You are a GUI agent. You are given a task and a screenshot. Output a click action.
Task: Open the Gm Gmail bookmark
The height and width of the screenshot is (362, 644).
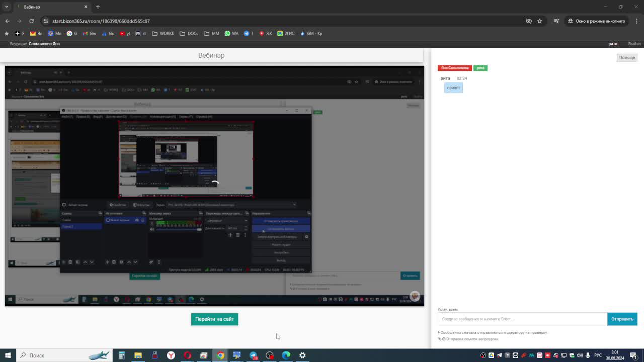click(x=89, y=34)
